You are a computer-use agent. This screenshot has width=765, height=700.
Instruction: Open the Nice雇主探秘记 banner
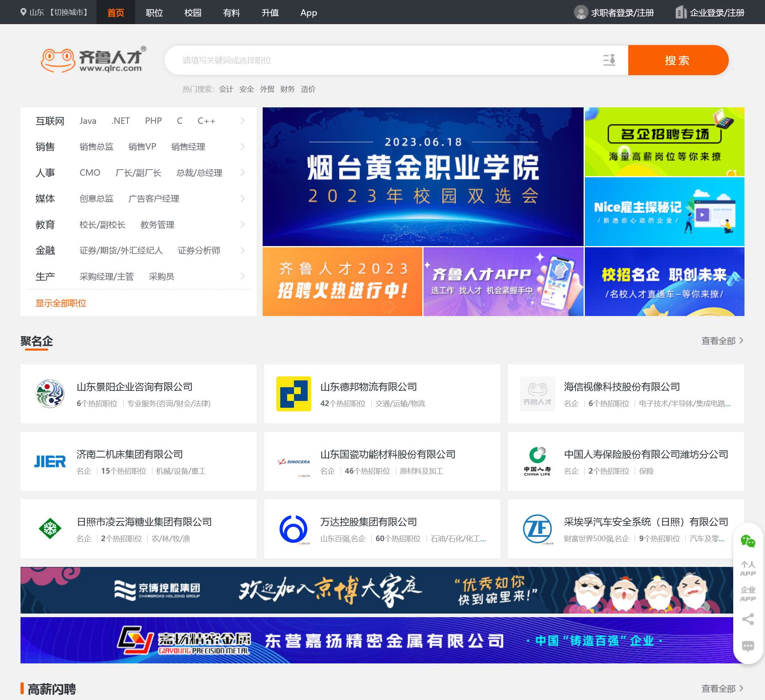pos(664,211)
